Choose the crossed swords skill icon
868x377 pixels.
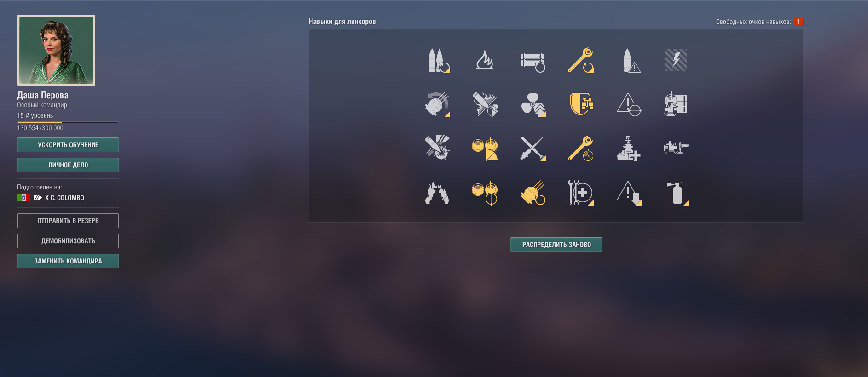(533, 148)
